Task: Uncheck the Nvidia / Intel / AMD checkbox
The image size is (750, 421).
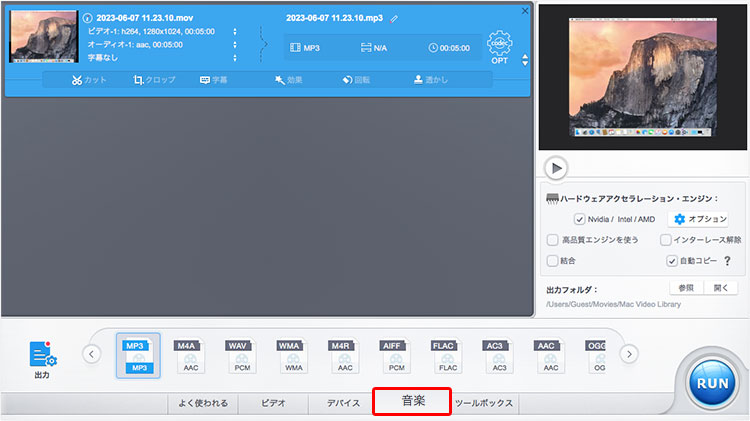Action: [x=579, y=219]
